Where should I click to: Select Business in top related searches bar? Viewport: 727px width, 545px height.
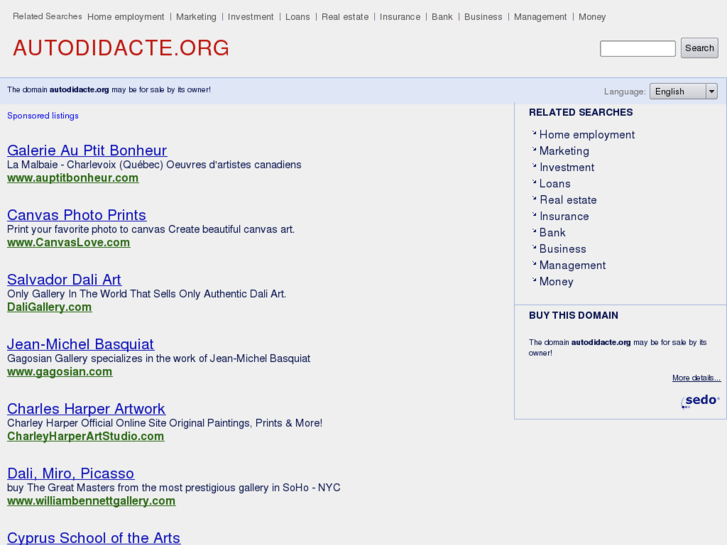click(x=483, y=17)
